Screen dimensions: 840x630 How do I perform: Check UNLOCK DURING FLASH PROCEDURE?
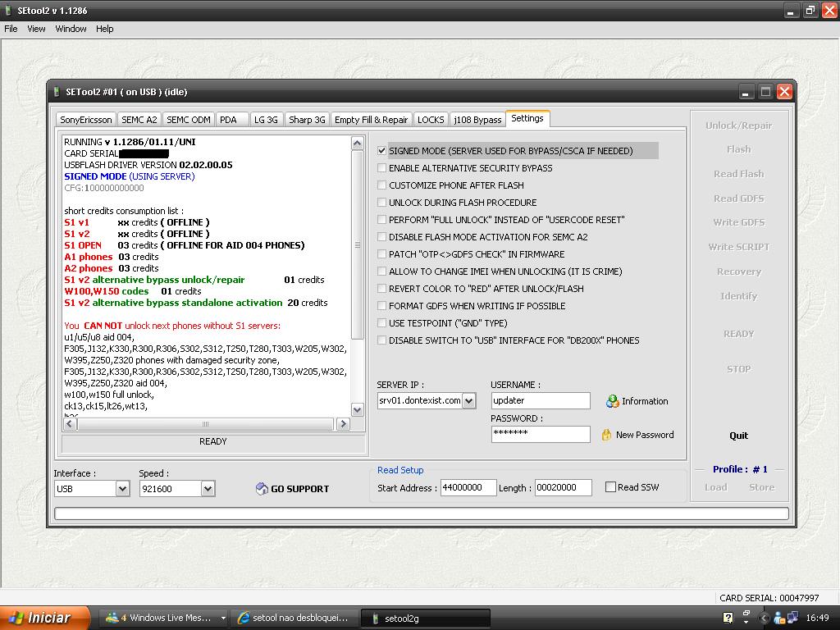point(381,203)
